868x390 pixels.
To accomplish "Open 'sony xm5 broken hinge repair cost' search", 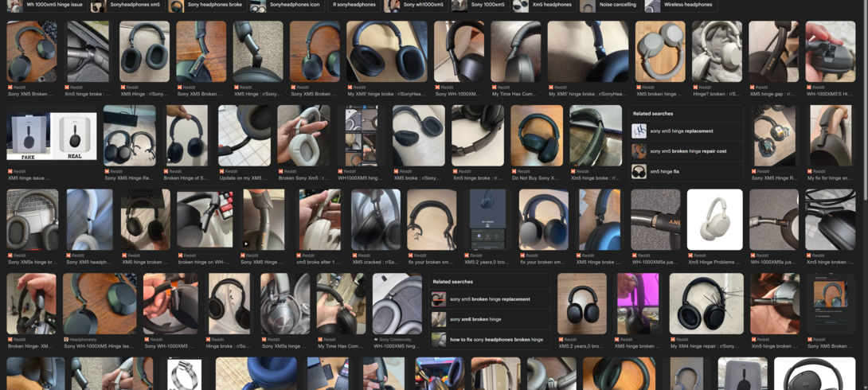I will pyautogui.click(x=688, y=151).
